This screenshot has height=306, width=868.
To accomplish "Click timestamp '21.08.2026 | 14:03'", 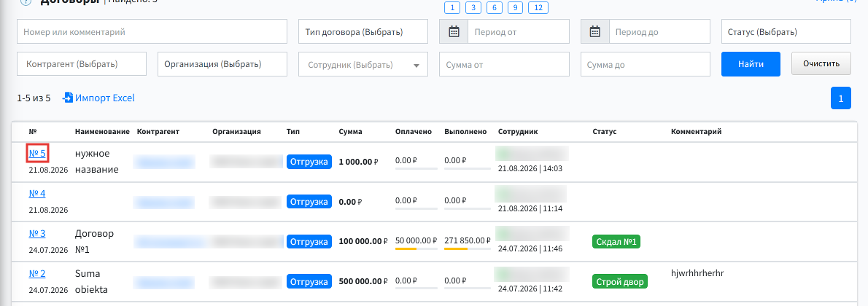I will [x=530, y=168].
